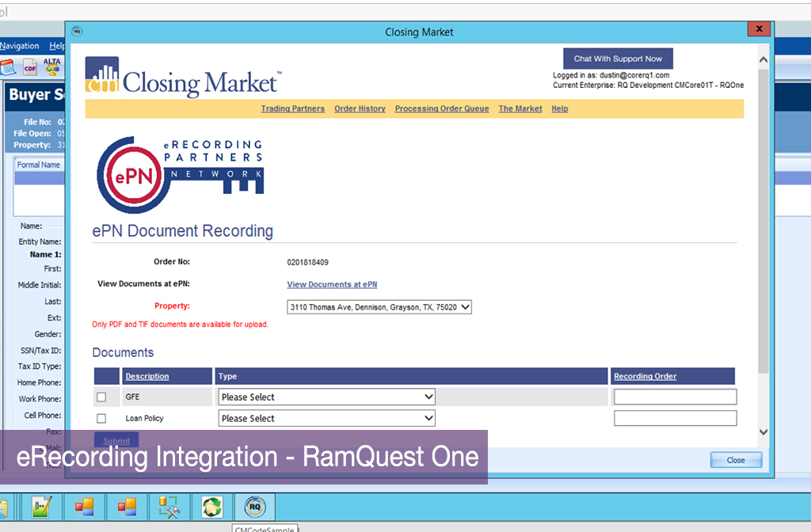Viewport: 811px width, 532px height.
Task: Click the calendar icon in the toolbar
Action: tap(7, 67)
